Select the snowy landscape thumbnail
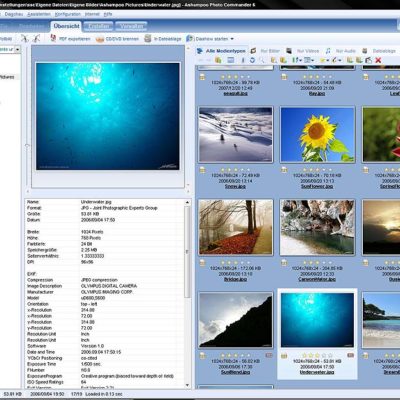 235,134
